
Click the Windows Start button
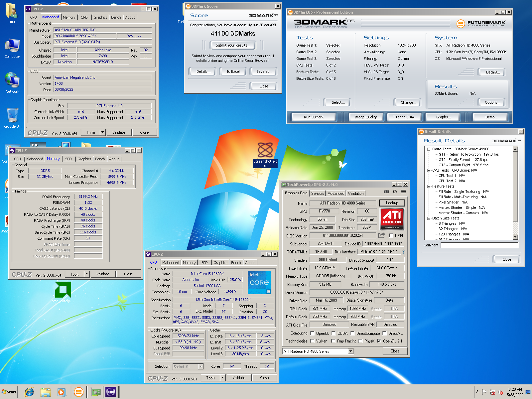click(9, 392)
